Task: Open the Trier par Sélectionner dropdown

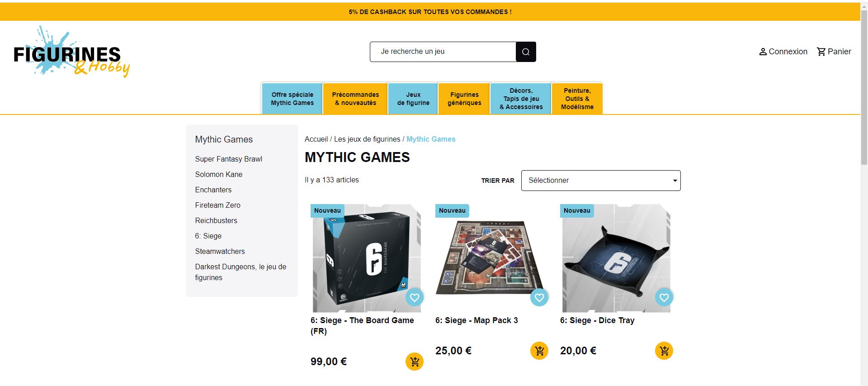Action: (601, 181)
